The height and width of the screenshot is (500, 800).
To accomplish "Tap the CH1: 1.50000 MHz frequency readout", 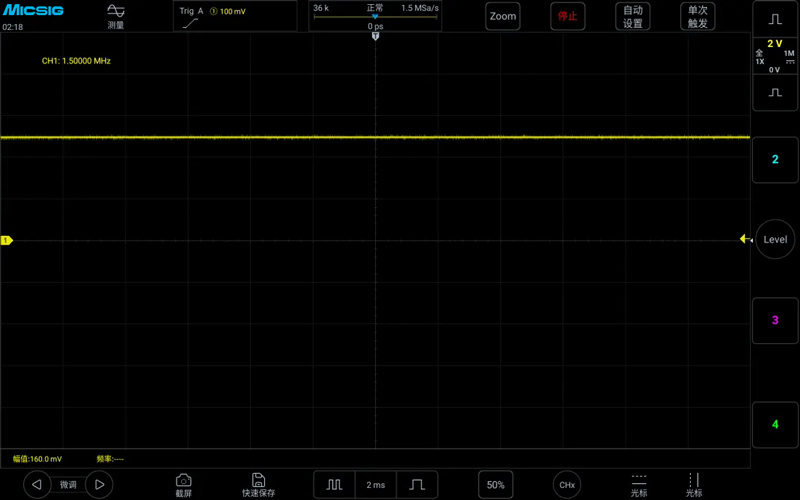I will (76, 61).
